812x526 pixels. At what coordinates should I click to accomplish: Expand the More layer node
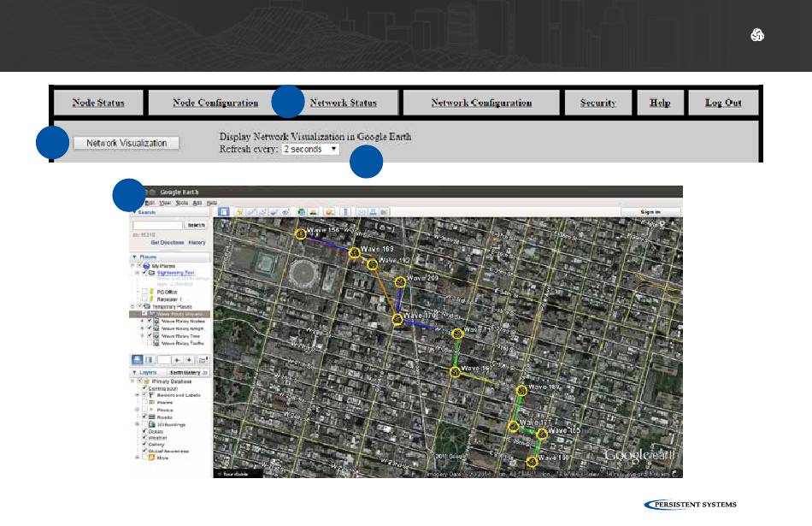point(138,458)
